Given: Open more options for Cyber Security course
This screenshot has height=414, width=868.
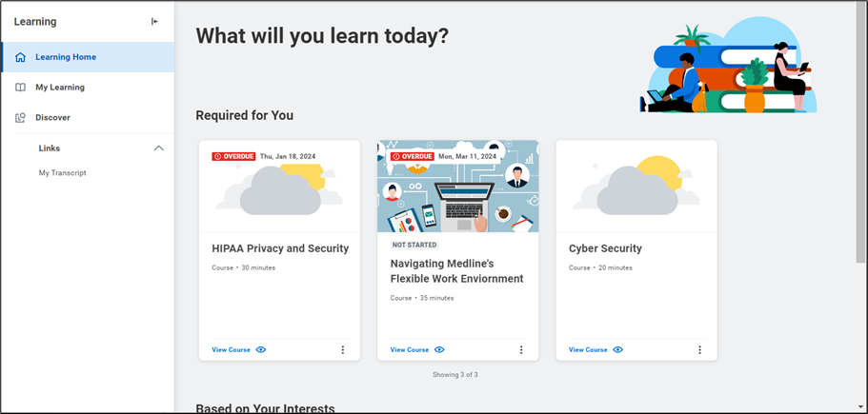Looking at the screenshot, I should (699, 350).
